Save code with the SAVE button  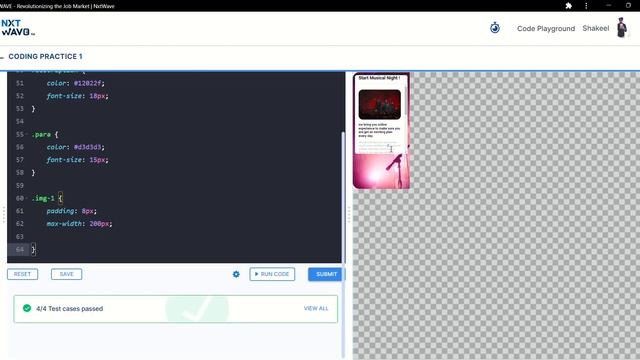(x=67, y=274)
